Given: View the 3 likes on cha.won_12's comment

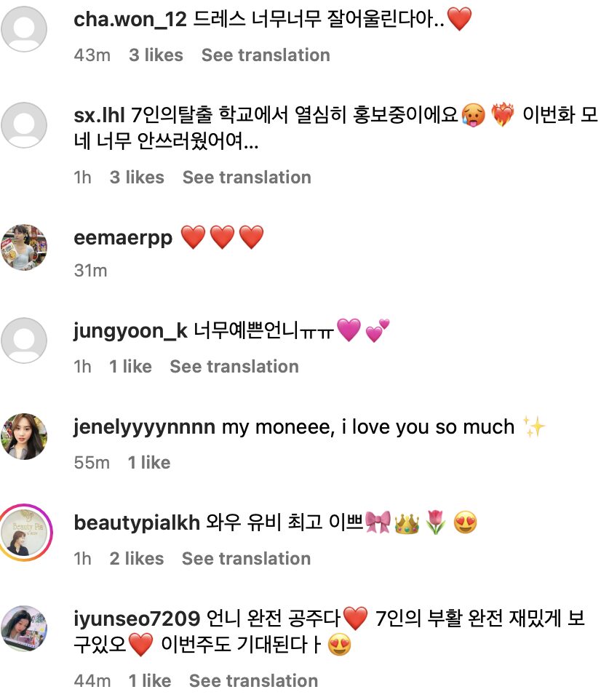Looking at the screenshot, I should [156, 55].
